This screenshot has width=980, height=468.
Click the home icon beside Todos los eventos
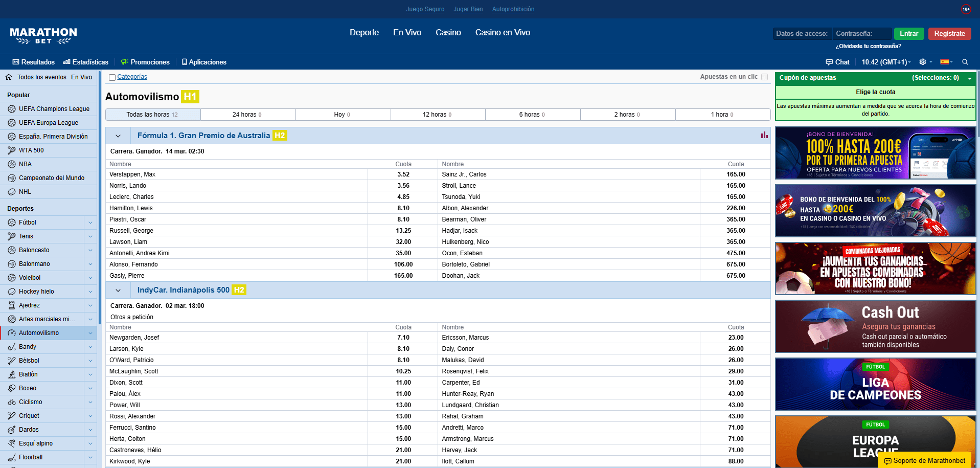pyautogui.click(x=9, y=77)
